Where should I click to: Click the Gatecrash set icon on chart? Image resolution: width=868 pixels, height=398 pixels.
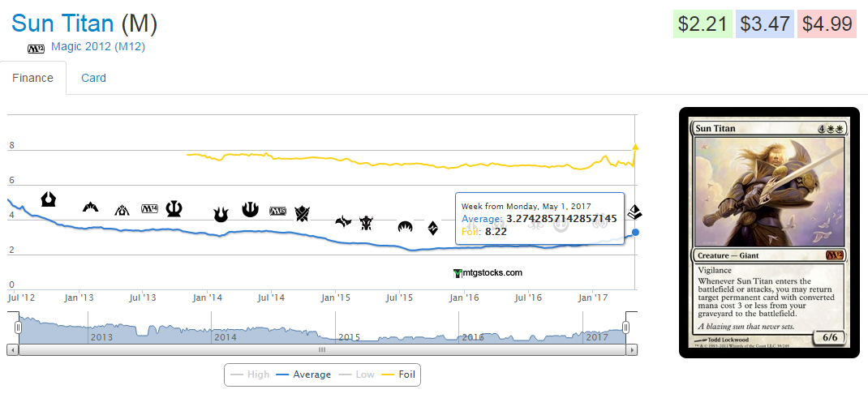pyautogui.click(x=91, y=208)
